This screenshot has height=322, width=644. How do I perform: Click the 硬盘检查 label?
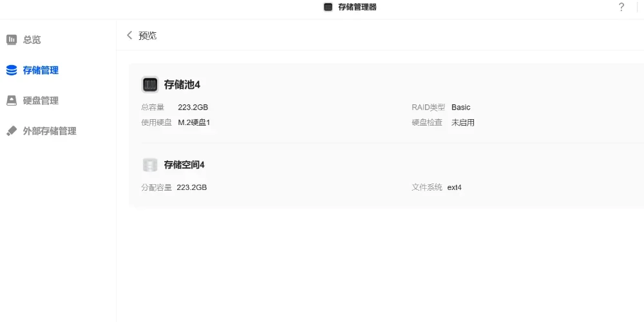coord(427,122)
